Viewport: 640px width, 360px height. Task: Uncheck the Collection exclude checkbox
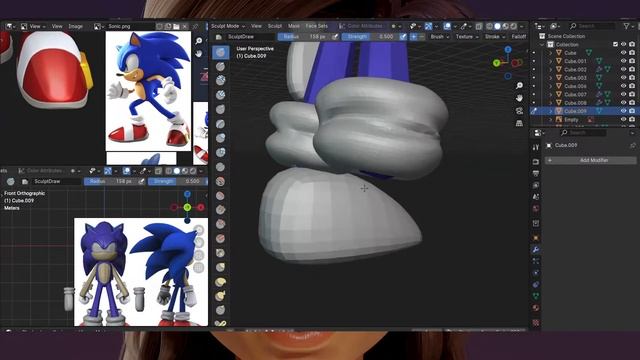pyautogui.click(x=615, y=44)
